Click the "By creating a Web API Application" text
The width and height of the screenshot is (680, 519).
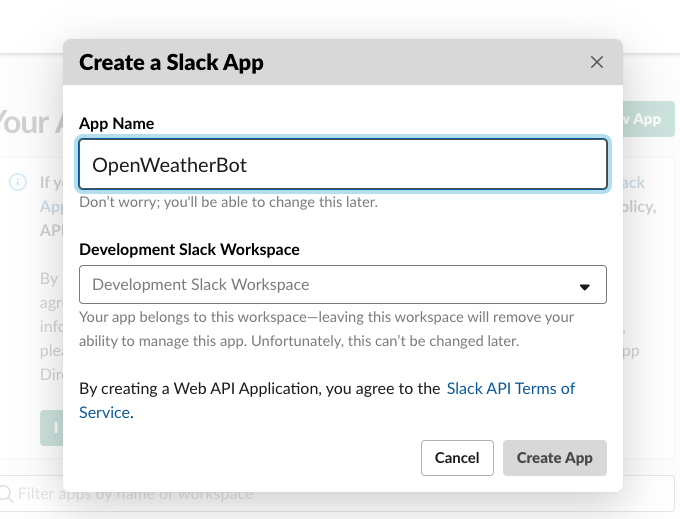[x=259, y=388]
